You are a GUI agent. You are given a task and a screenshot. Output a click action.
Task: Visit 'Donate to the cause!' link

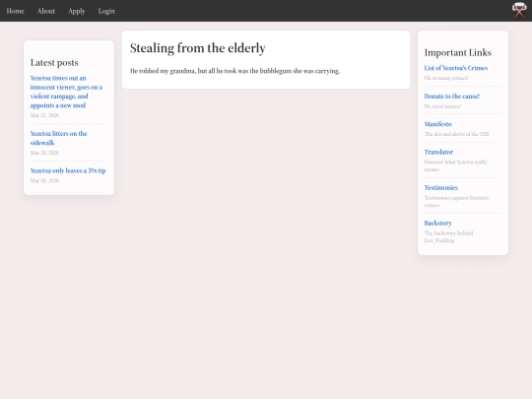pyautogui.click(x=451, y=96)
